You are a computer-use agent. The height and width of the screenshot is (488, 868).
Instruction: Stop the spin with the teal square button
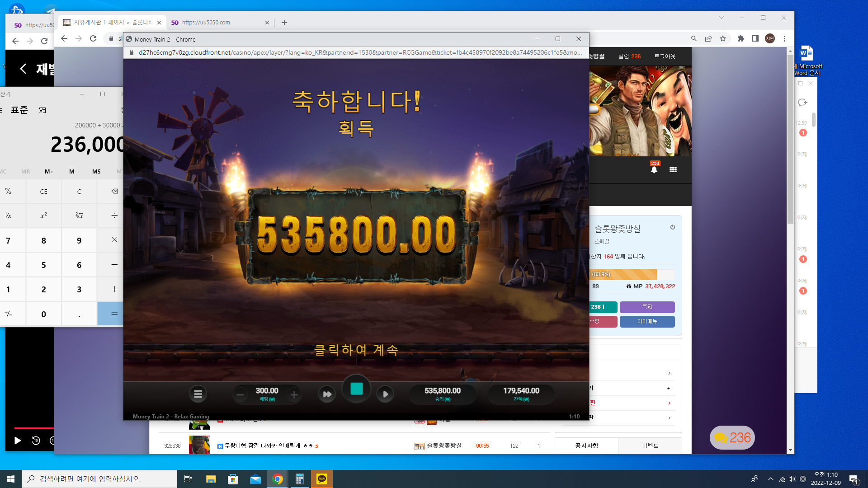(357, 389)
